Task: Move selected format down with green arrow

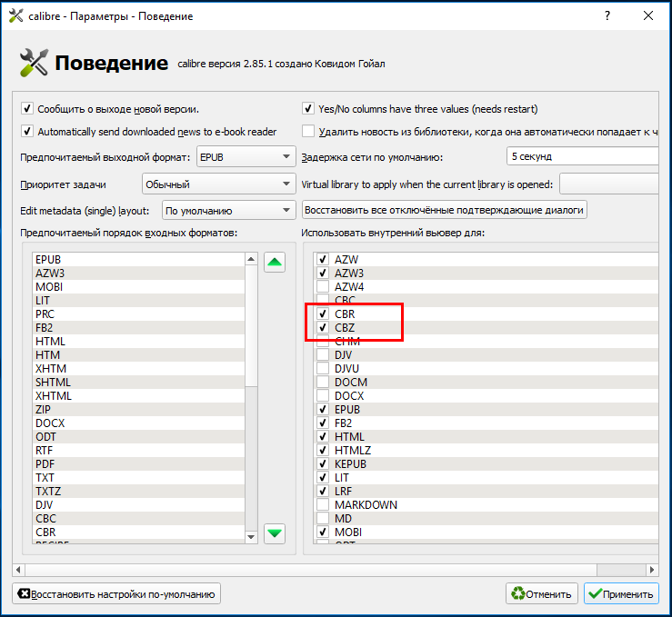Action: pos(275,533)
